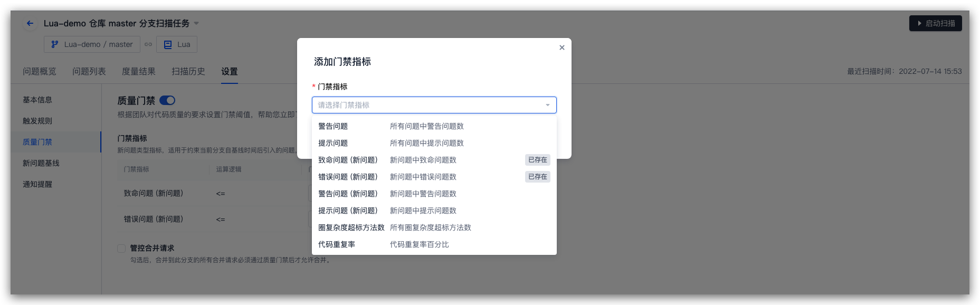Select 代码重复率 option
This screenshot has height=305, width=980.
tap(434, 244)
